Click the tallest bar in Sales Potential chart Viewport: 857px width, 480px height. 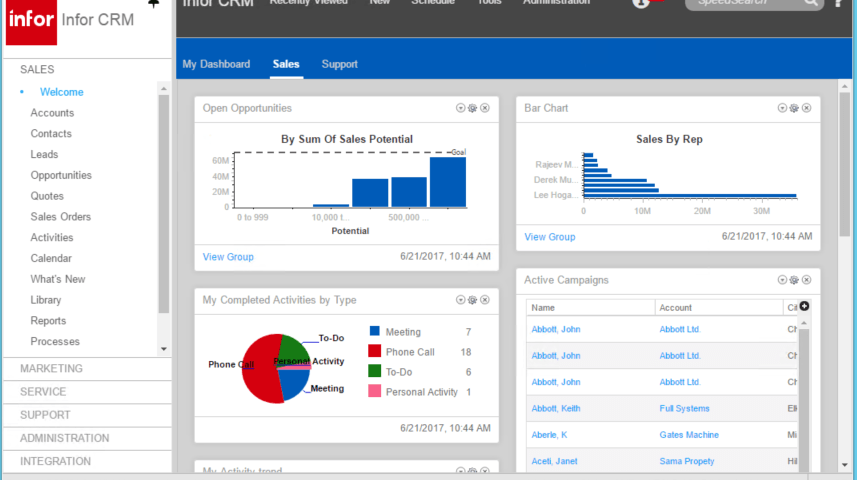[x=448, y=182]
